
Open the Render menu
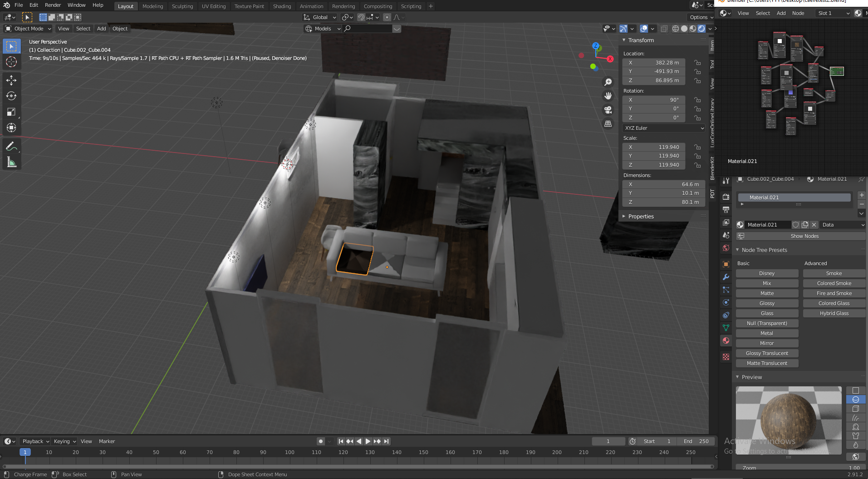pos(53,5)
